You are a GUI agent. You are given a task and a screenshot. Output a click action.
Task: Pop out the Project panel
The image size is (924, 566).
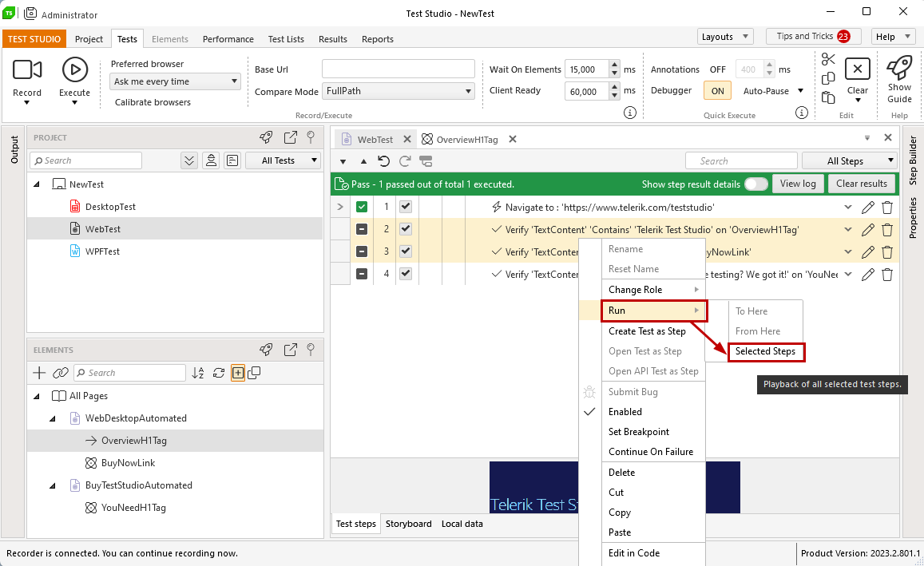(x=291, y=137)
